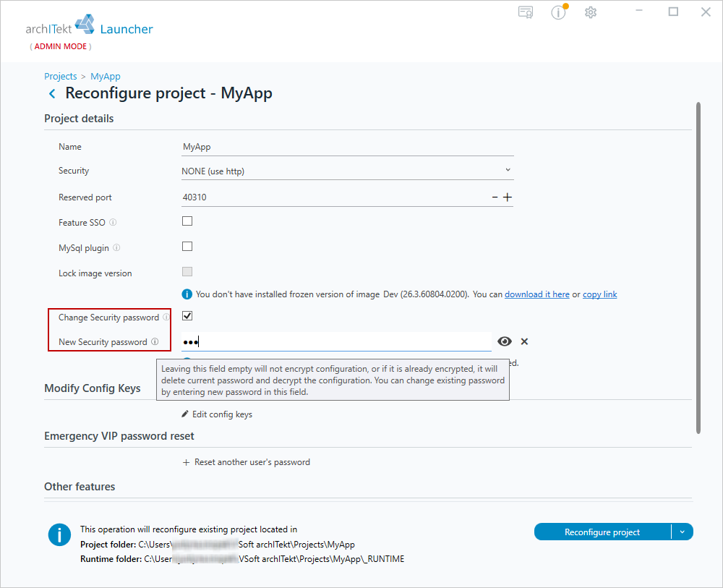Screen dimensions: 723x588
Task: Click the ADMIN MODE label
Action: pyautogui.click(x=61, y=46)
